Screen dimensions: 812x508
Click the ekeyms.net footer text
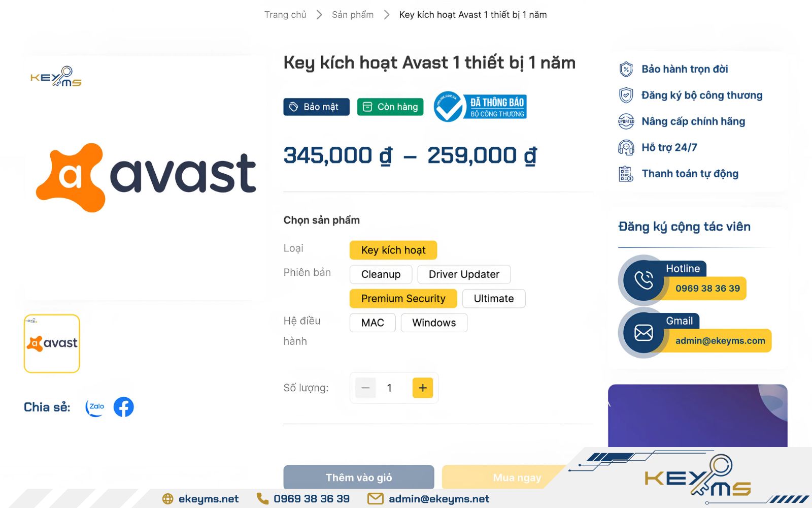(209, 499)
